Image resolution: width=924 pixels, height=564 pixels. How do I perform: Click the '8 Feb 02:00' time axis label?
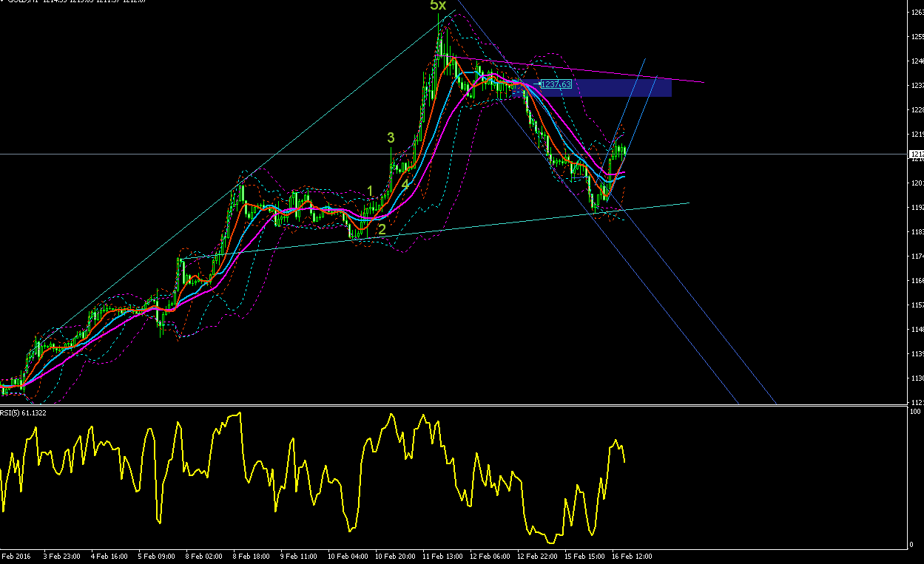tap(203, 555)
